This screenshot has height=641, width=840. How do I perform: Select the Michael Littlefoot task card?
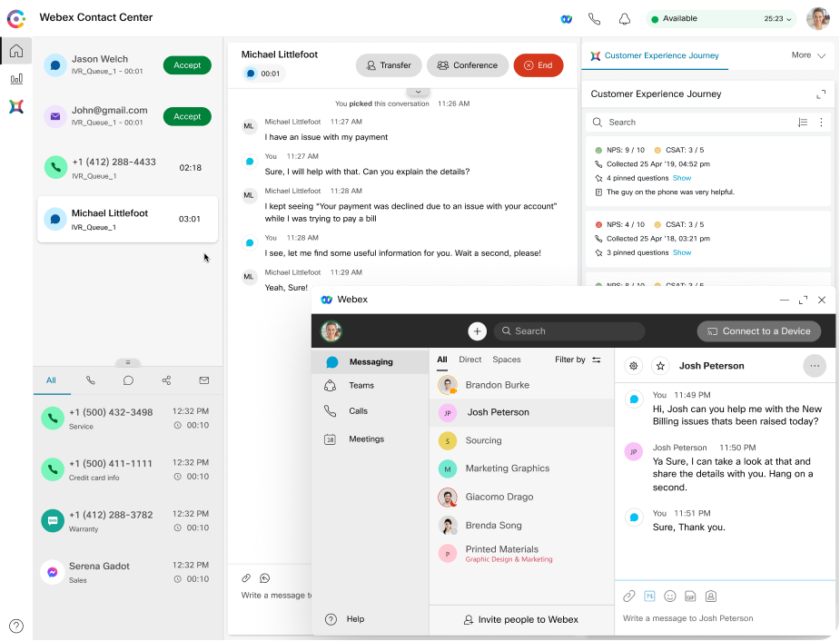click(x=127, y=219)
